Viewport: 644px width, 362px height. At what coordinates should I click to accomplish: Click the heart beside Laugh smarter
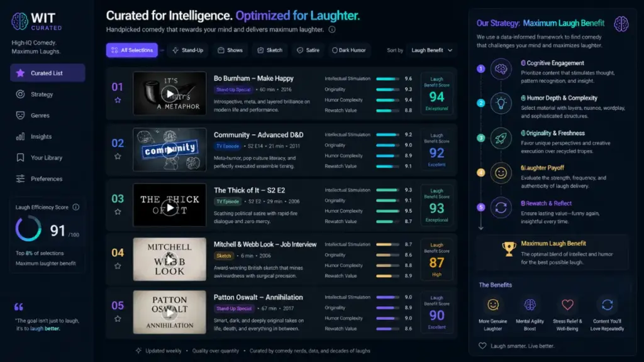tap(482, 346)
